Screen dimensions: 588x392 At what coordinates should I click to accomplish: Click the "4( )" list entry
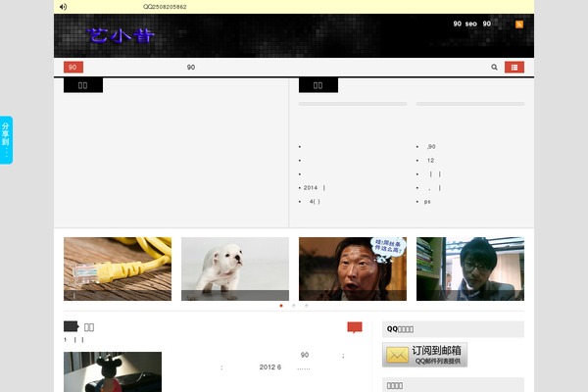[x=315, y=202]
